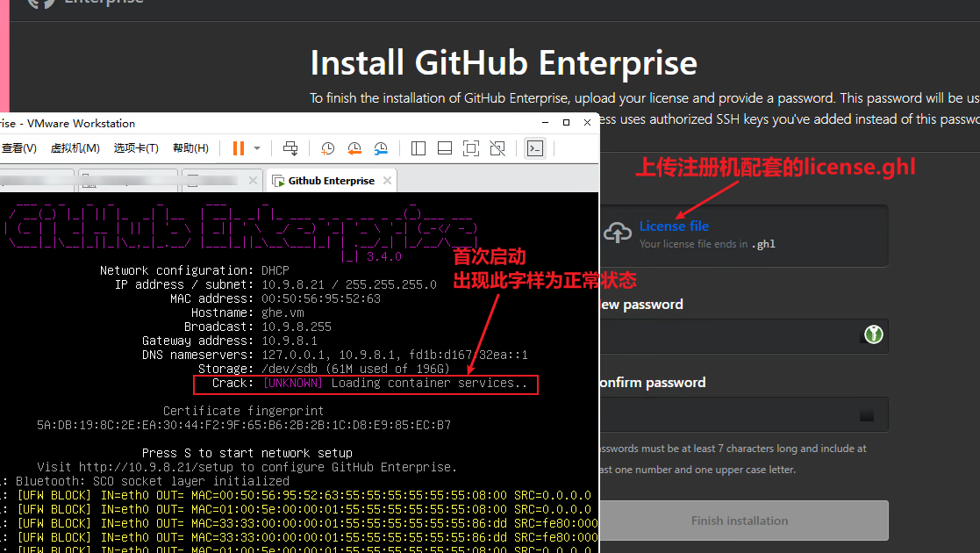The height and width of the screenshot is (553, 980).
Task: Open the 帮助(H) help menu
Action: [190, 147]
